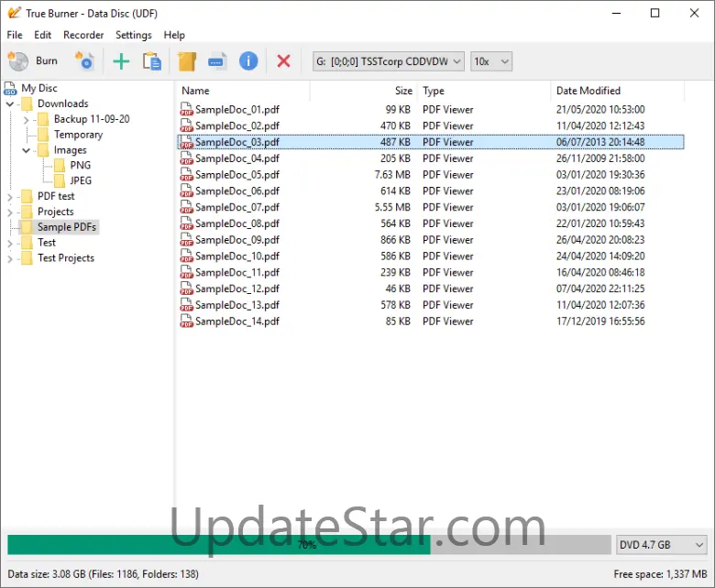Sort files by Date Modified column header
Viewport: 715px width, 588px height.
coord(588,91)
